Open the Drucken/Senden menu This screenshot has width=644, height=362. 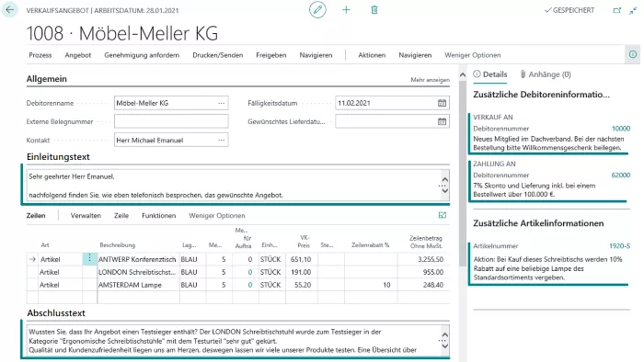pyautogui.click(x=218, y=55)
